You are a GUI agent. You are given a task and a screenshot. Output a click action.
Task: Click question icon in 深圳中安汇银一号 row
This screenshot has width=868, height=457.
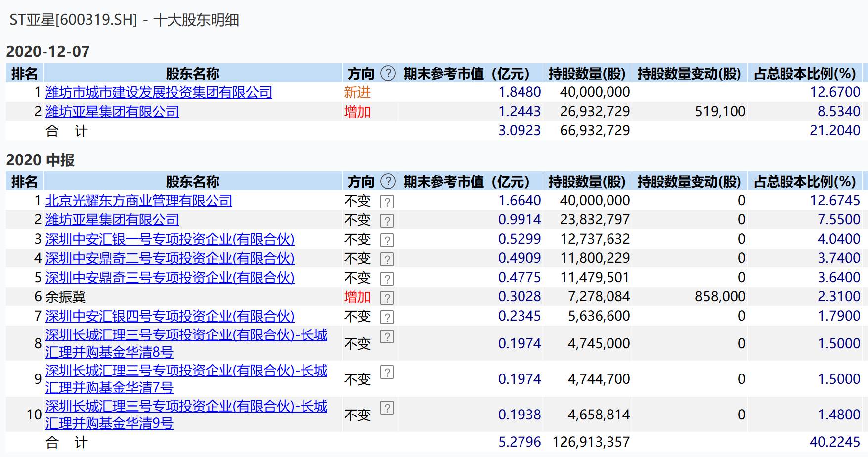click(387, 240)
